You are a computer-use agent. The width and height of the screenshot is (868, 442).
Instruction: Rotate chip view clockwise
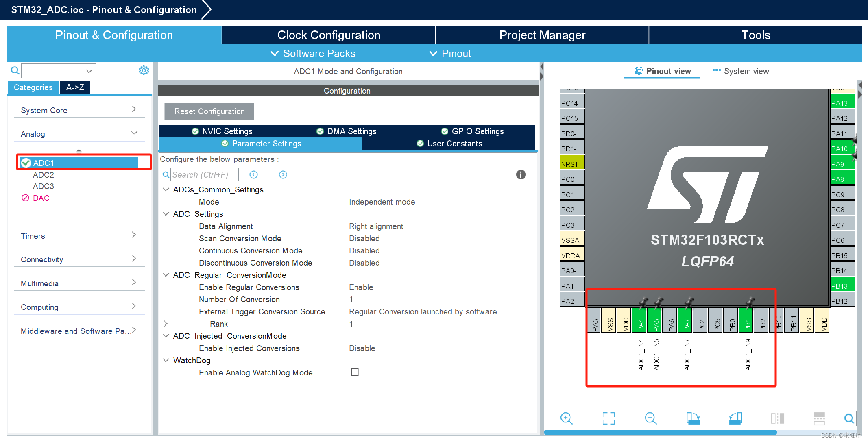coord(693,418)
